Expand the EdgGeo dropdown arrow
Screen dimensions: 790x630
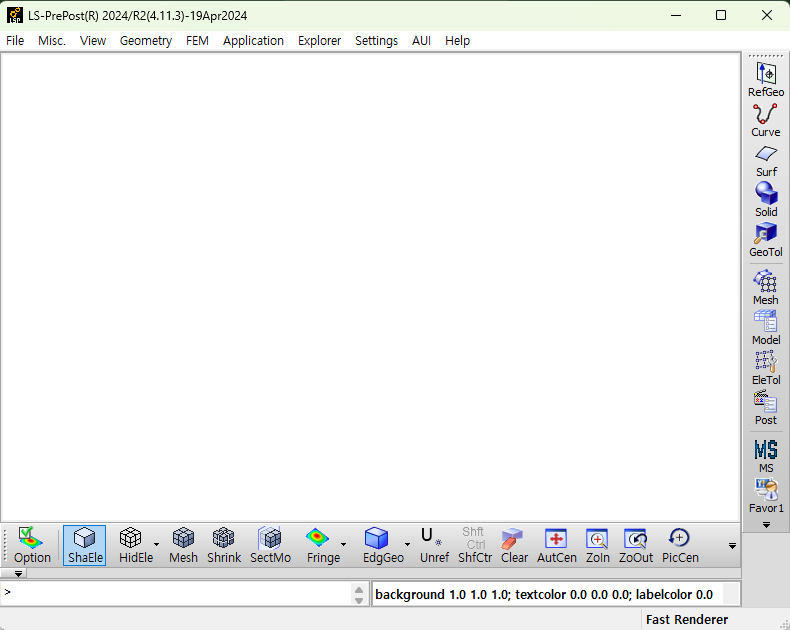[407, 544]
